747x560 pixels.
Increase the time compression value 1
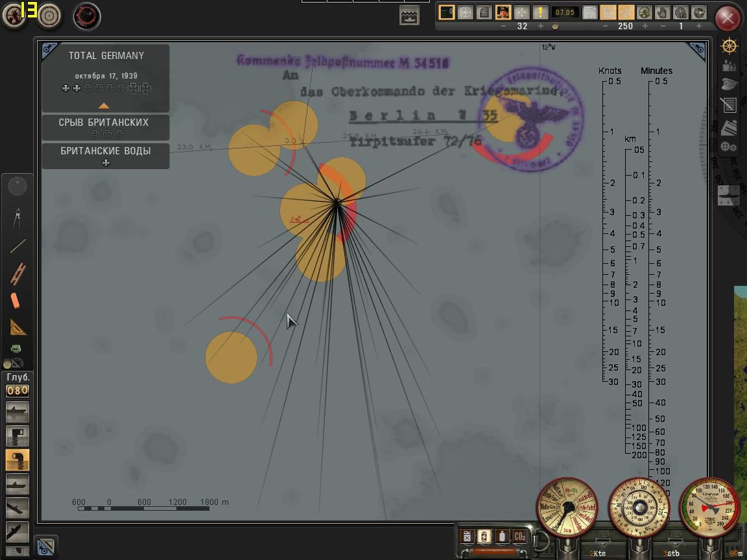pyautogui.click(x=699, y=26)
